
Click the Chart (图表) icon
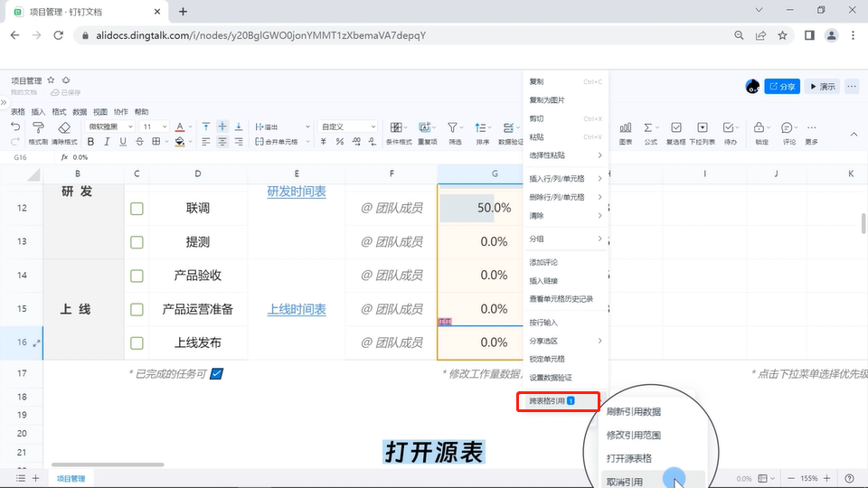(x=626, y=128)
